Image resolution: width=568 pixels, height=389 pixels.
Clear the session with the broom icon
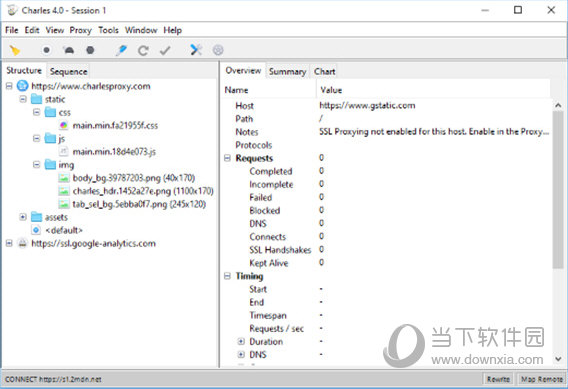(x=14, y=50)
